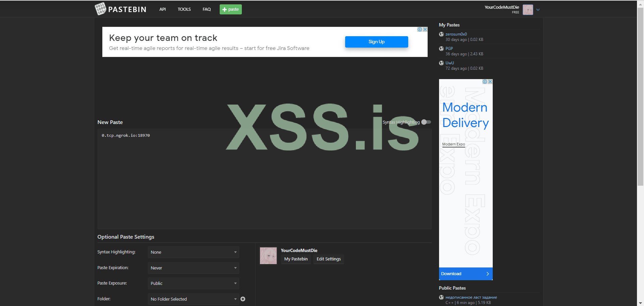Open the недописанное ласт задание public paste

pos(471,297)
